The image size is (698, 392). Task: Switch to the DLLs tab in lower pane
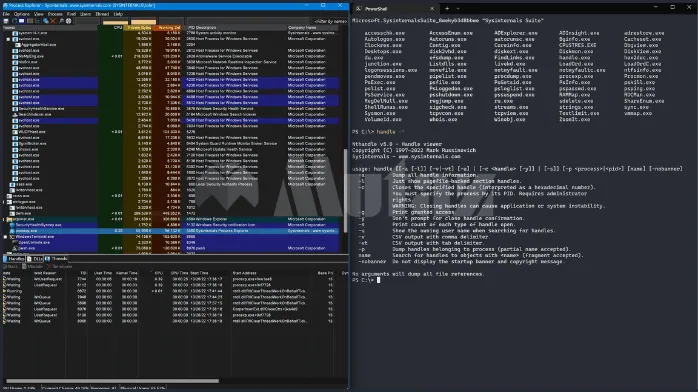35,259
